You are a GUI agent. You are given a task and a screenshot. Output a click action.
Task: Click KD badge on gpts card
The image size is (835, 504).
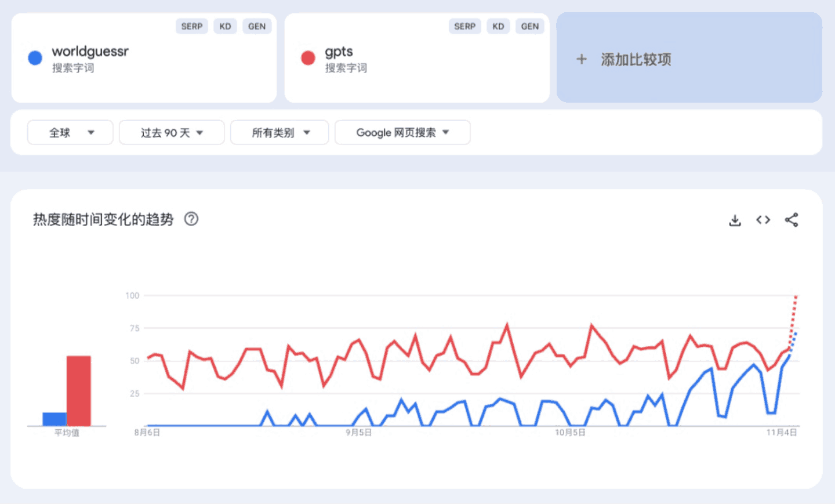click(498, 26)
